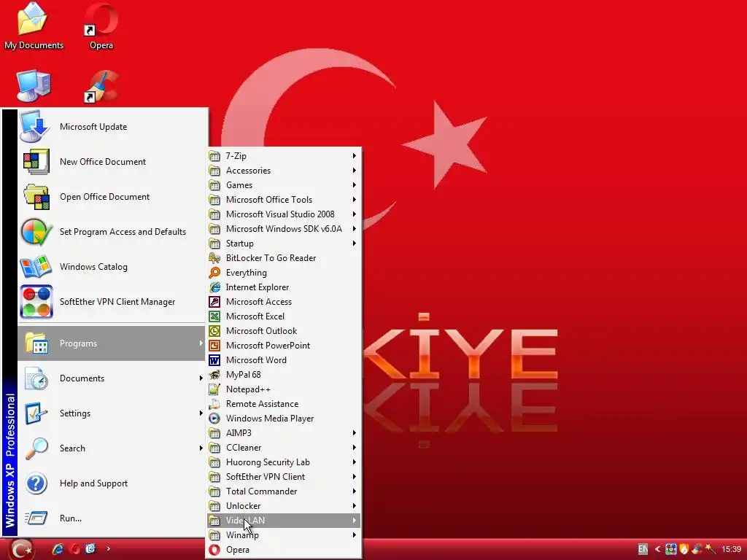This screenshot has height=560, width=747.
Task: Click the Opera icon in Programs menu
Action: click(x=215, y=550)
